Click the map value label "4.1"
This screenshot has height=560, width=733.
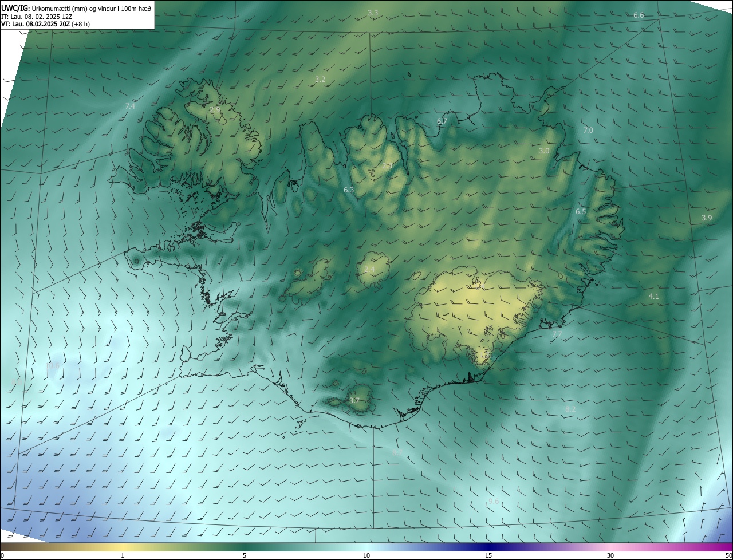click(653, 296)
